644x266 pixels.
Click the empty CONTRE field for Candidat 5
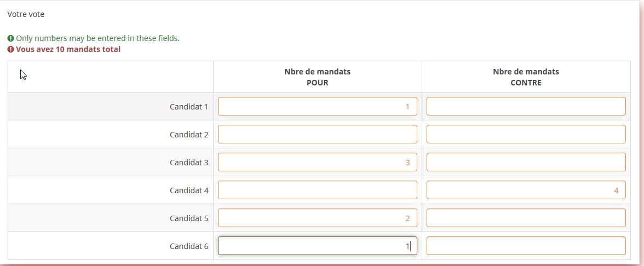coord(526,218)
